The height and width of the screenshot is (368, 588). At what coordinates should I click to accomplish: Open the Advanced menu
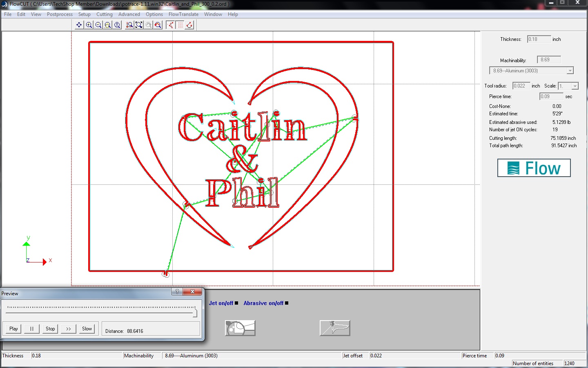click(x=129, y=14)
